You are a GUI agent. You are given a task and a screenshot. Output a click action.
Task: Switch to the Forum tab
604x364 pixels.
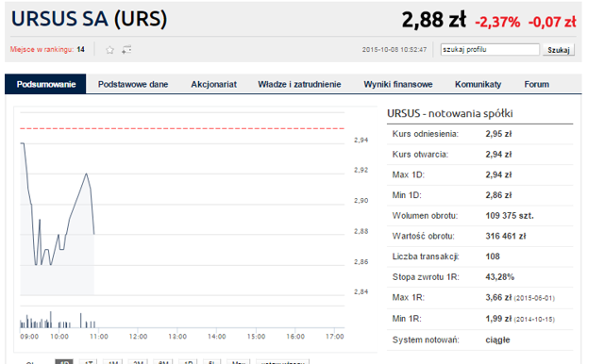[x=537, y=84]
